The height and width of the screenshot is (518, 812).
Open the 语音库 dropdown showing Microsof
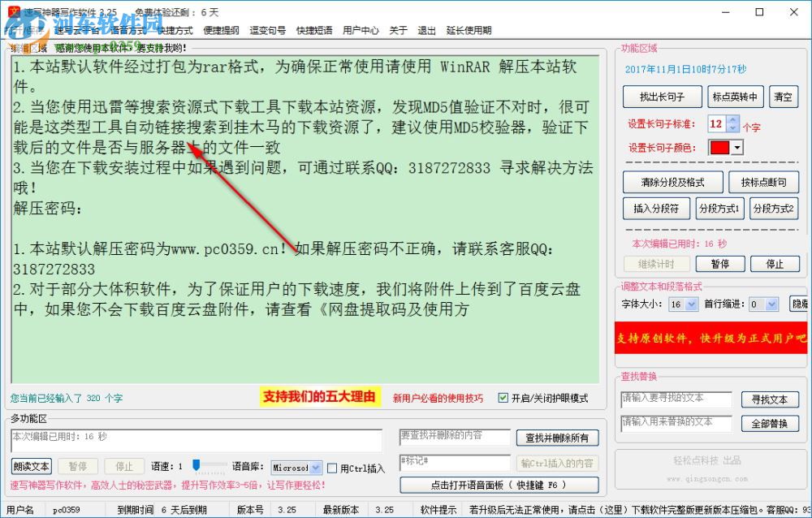[x=296, y=468]
